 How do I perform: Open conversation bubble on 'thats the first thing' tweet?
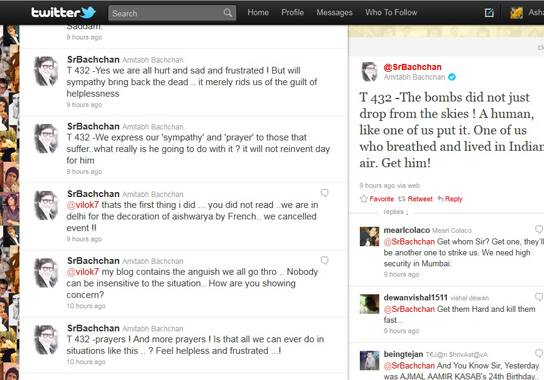(x=324, y=193)
